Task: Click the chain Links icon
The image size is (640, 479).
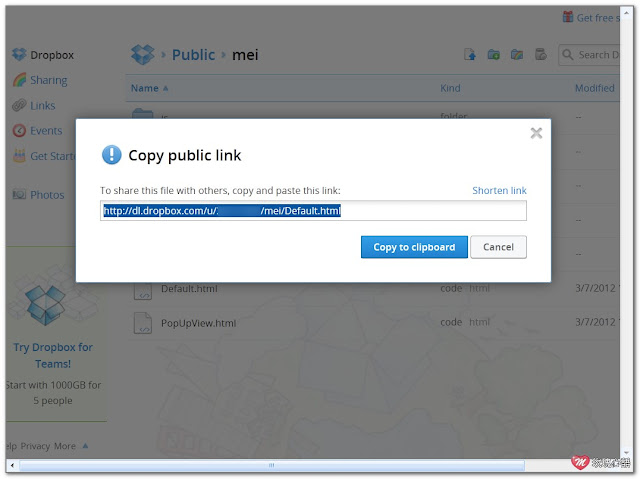Action: tap(19, 105)
